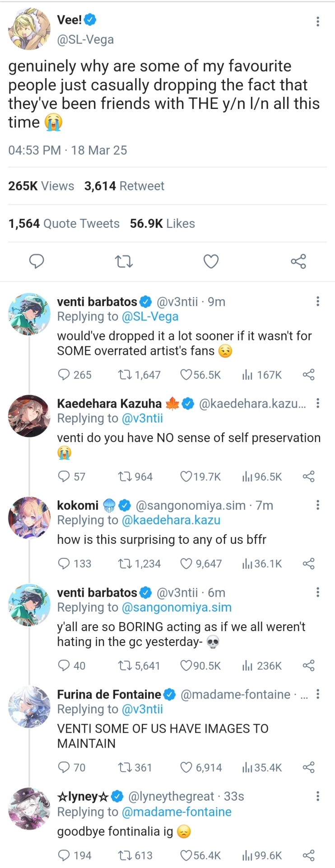This screenshot has height=868, width=335.
Task: Share lyney's goodbye fontinalia reply
Action: (x=309, y=855)
